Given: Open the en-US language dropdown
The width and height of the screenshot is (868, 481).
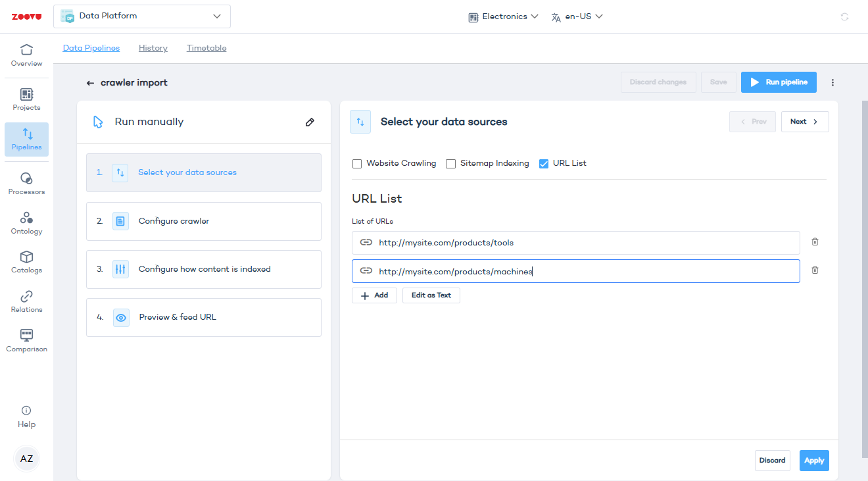Looking at the screenshot, I should point(577,16).
